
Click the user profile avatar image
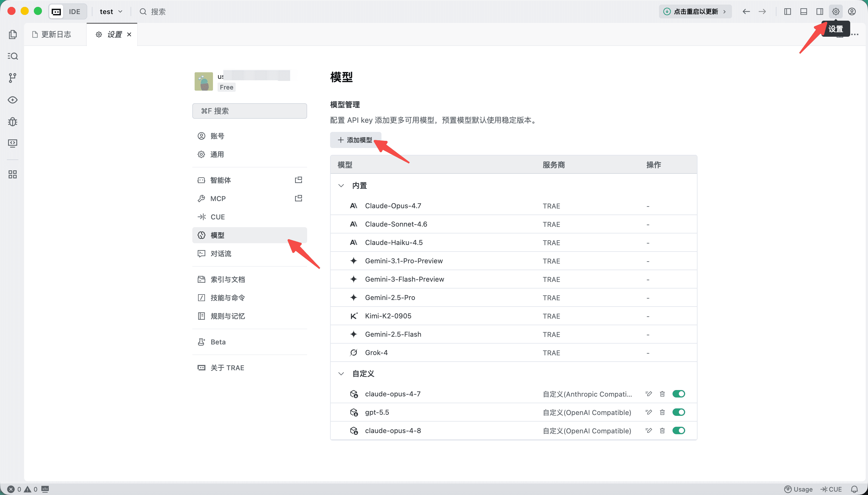[204, 81]
